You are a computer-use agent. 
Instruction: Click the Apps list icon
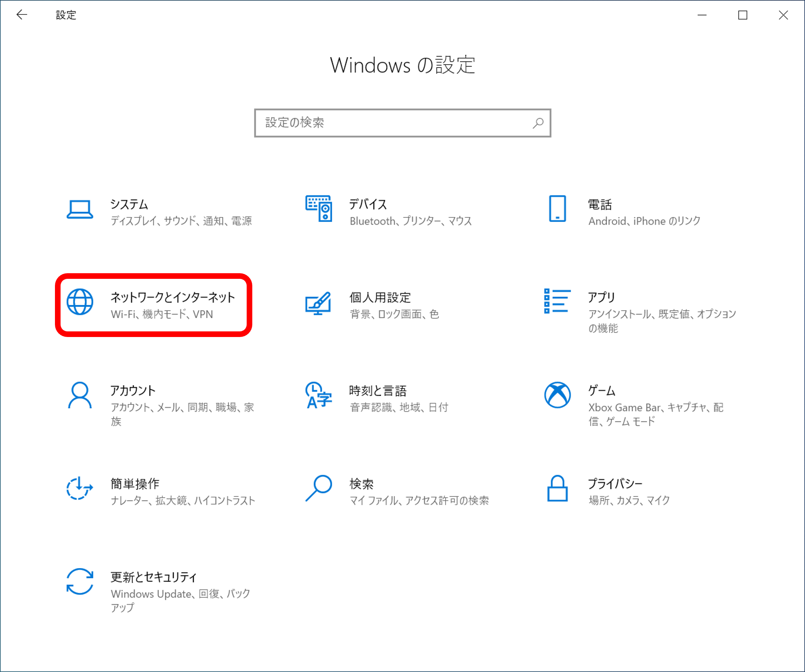(x=557, y=301)
